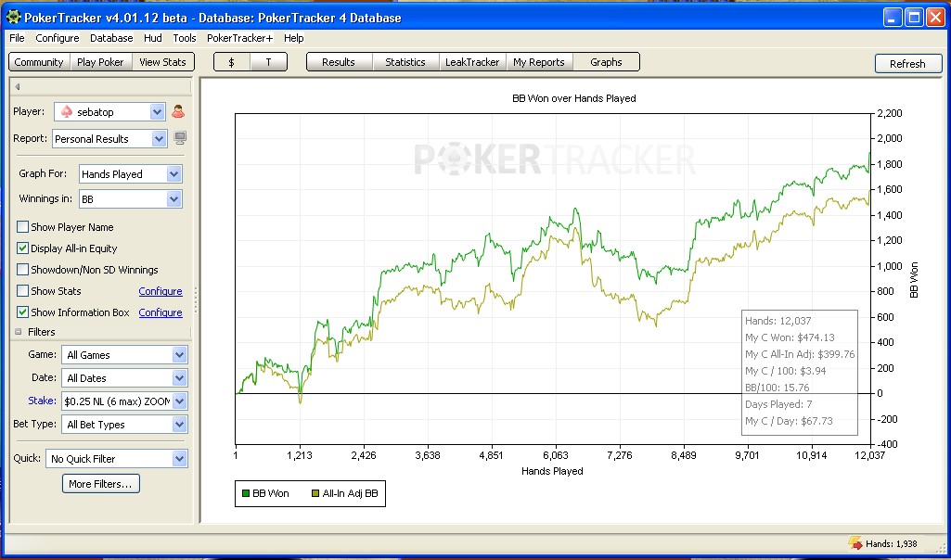Viewport: 951px width, 560px height.
Task: Collapse the Filters section
Action: (x=18, y=332)
